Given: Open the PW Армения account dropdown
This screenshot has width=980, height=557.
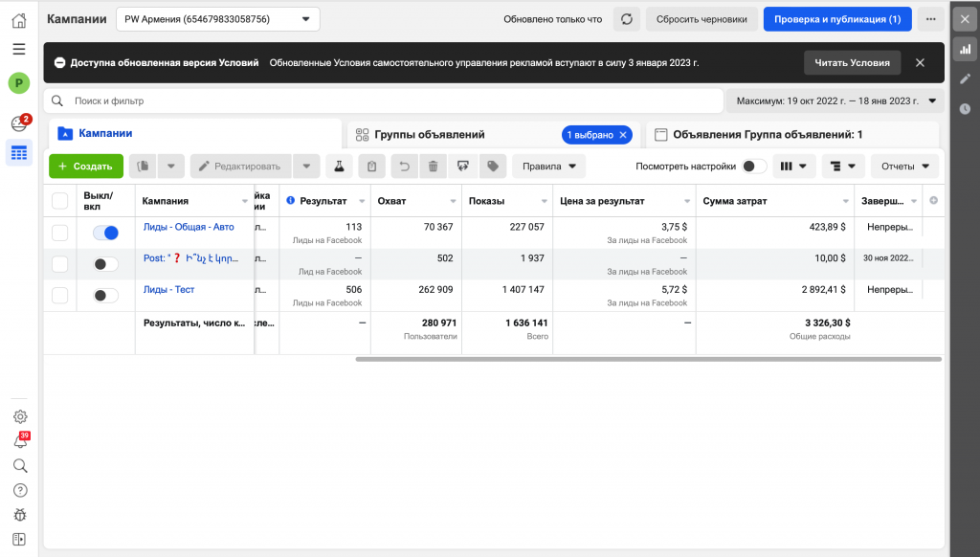Looking at the screenshot, I should click(x=218, y=19).
